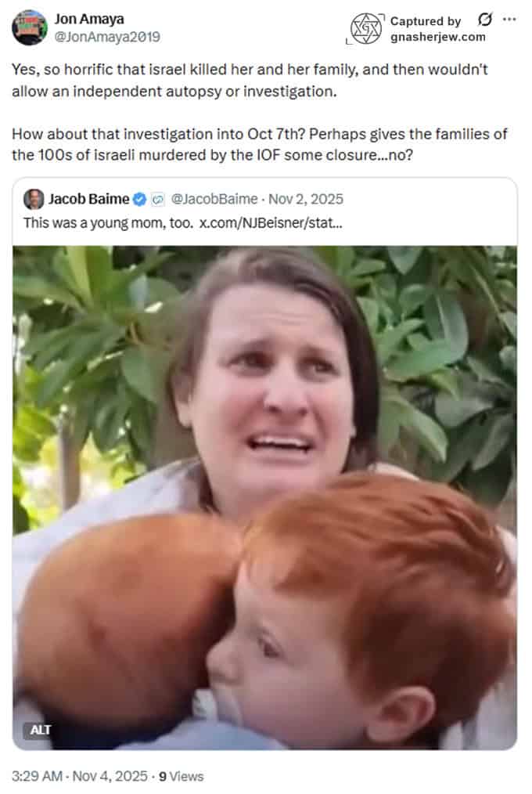The image size is (532, 794).
Task: Click the gnasherjew star logo watermark
Action: point(365,29)
